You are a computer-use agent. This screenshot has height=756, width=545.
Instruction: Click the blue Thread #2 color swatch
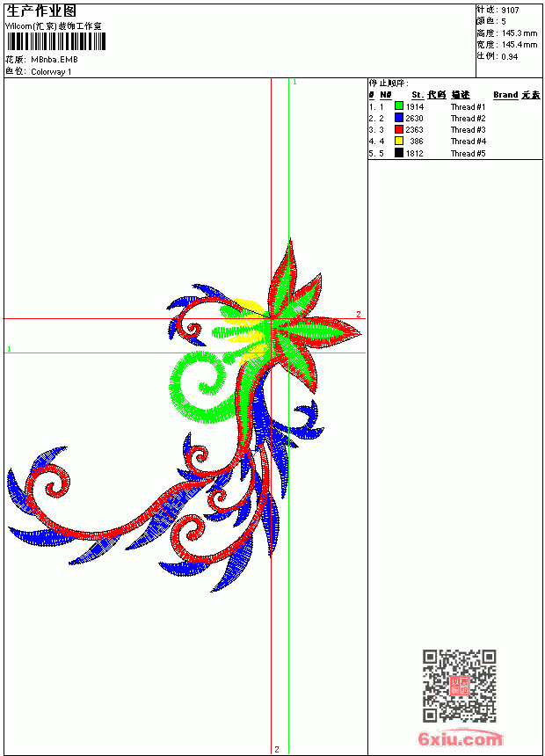(x=399, y=118)
